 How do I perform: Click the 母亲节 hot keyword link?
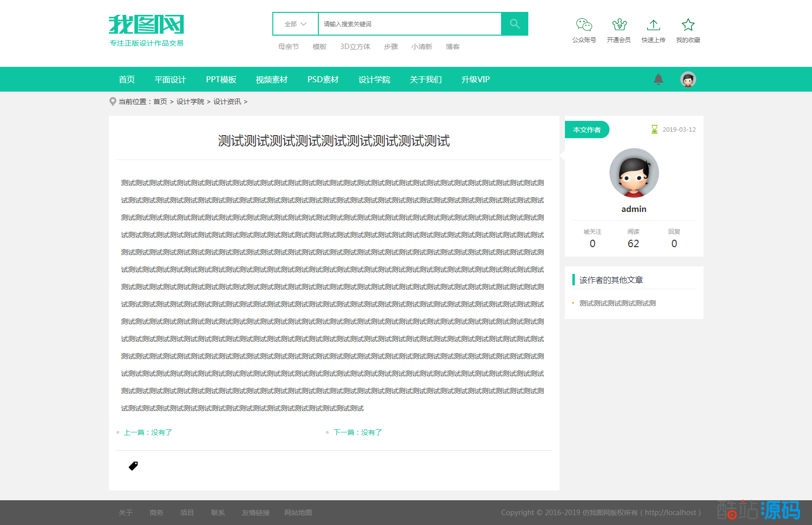click(288, 47)
